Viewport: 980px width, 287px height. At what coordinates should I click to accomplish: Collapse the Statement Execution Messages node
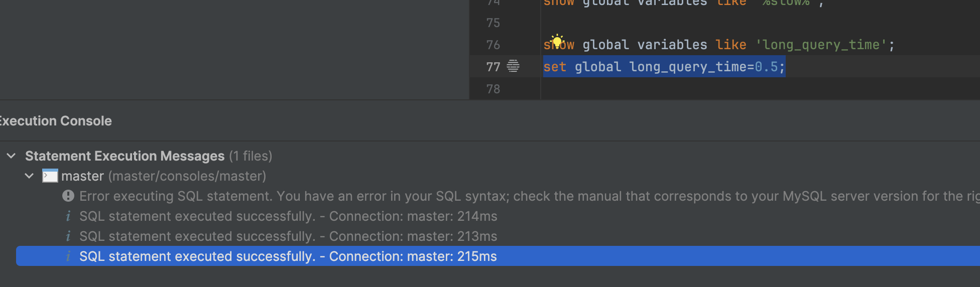pyautogui.click(x=11, y=156)
